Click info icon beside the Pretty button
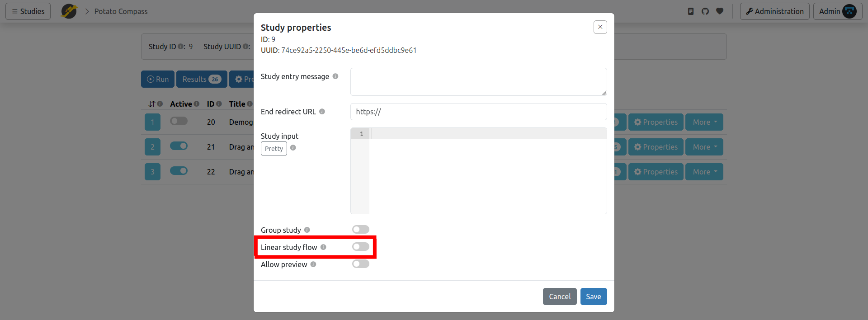The width and height of the screenshot is (868, 320). click(293, 148)
